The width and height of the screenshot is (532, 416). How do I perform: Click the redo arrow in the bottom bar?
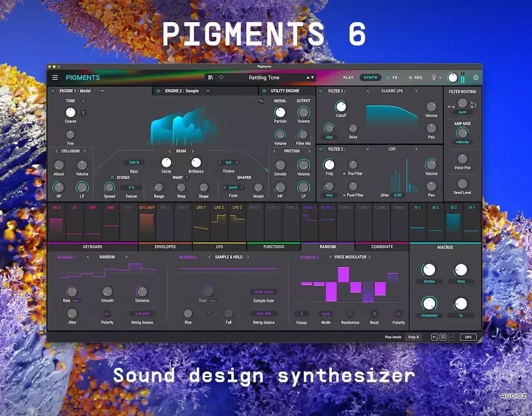click(x=451, y=337)
